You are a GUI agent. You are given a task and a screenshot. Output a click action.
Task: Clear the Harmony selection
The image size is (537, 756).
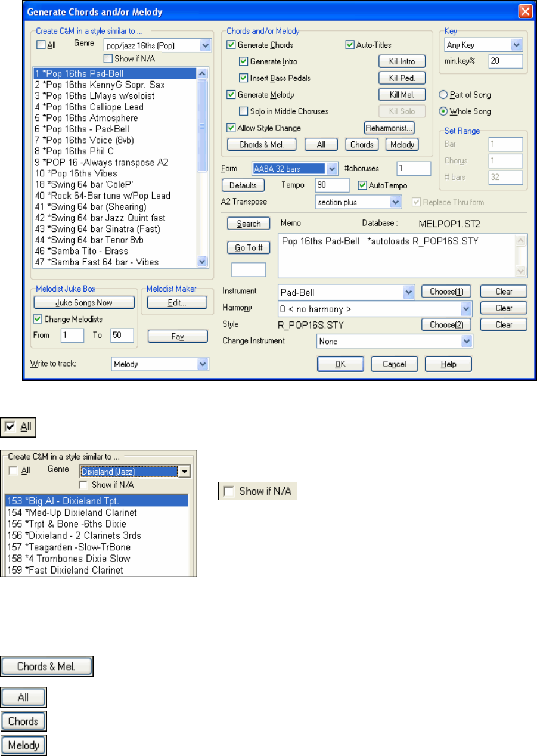tap(504, 308)
